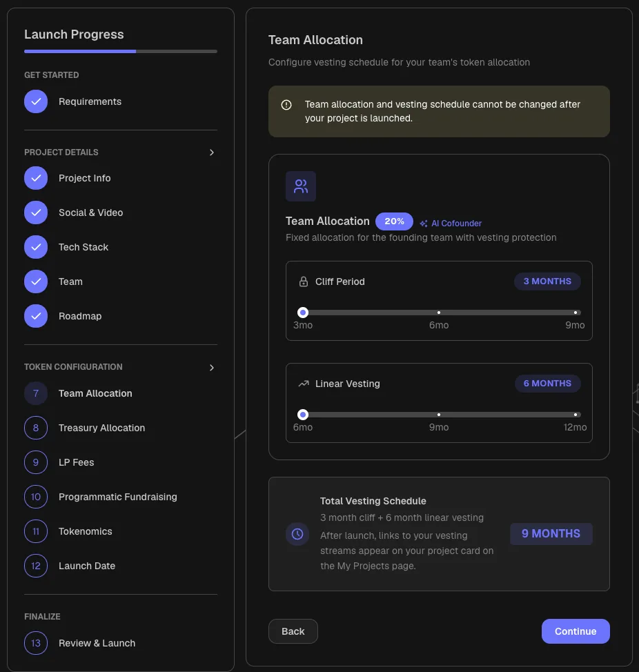Click the completed checkmark next to Roadmap

tap(36, 316)
